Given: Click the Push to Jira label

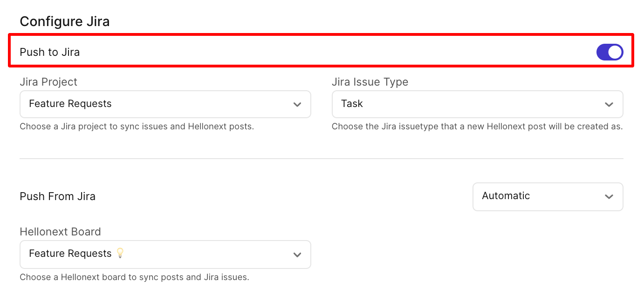Looking at the screenshot, I should coord(50,52).
